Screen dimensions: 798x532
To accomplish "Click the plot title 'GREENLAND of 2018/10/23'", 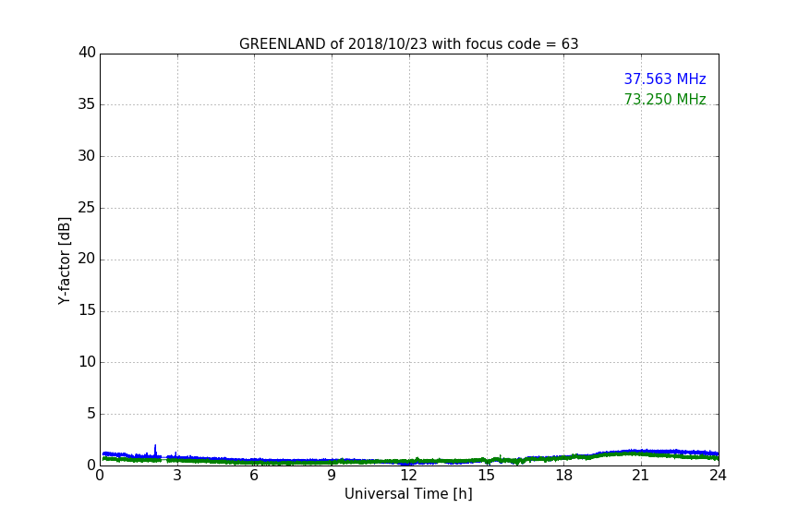I will click(x=408, y=44).
